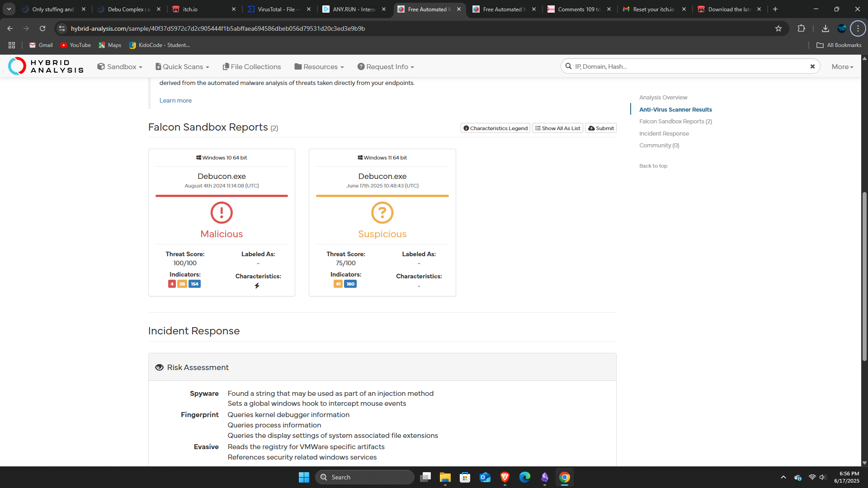This screenshot has width=868, height=488.
Task: Switch to the ANY.RUN tab
Action: pyautogui.click(x=354, y=9)
